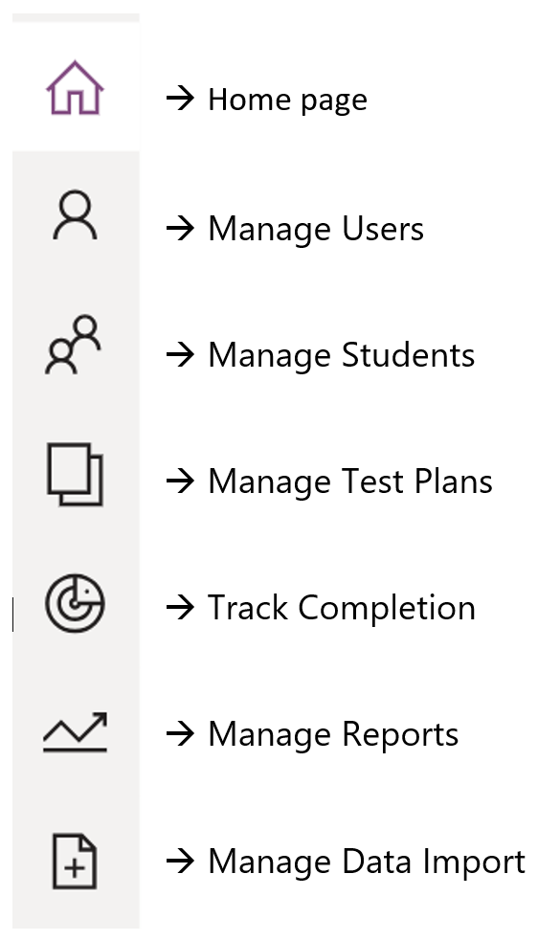Viewport: 560px width, 941px height.
Task: Click the 'Track Completion' text label
Action: click(342, 608)
